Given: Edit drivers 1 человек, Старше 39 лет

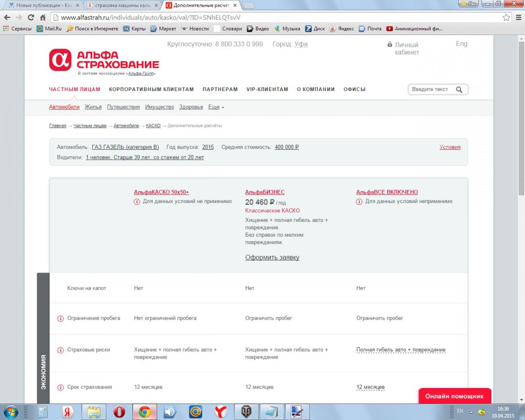Looking at the screenshot, I should (145, 157).
